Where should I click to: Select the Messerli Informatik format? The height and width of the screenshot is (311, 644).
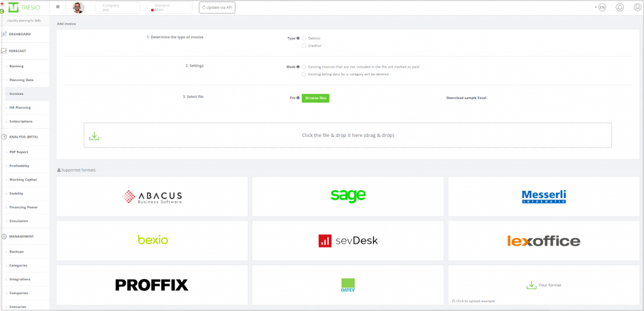[544, 197]
